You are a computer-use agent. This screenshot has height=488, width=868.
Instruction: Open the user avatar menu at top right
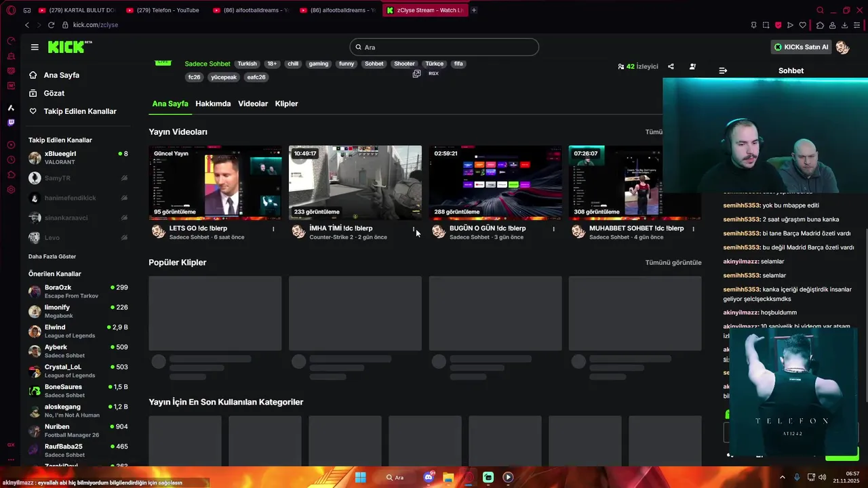coord(842,47)
